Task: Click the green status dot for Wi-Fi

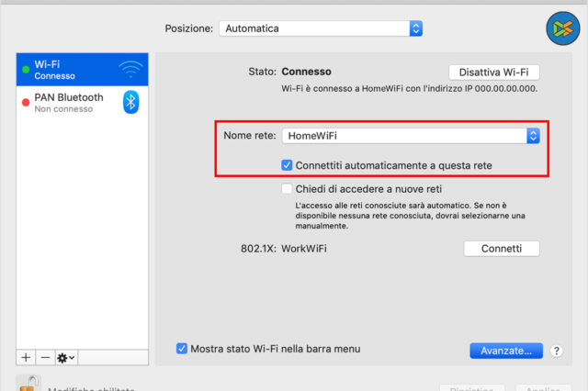Action: pos(26,70)
